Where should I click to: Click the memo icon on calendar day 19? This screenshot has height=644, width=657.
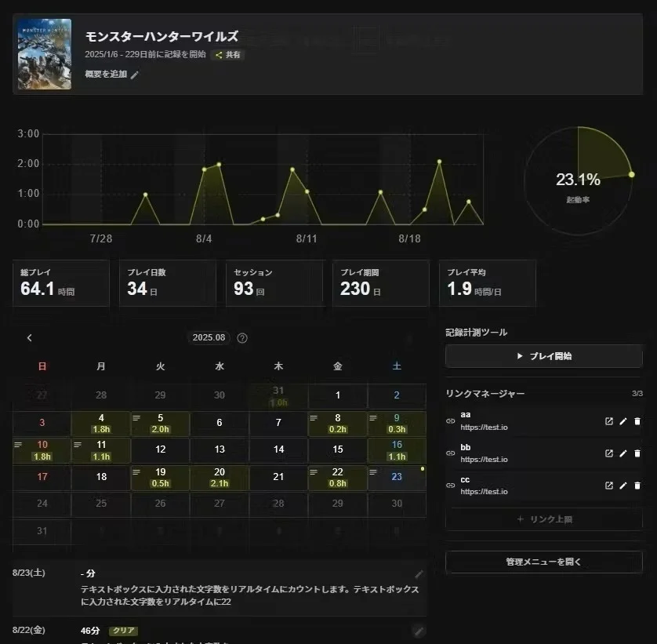click(x=136, y=472)
